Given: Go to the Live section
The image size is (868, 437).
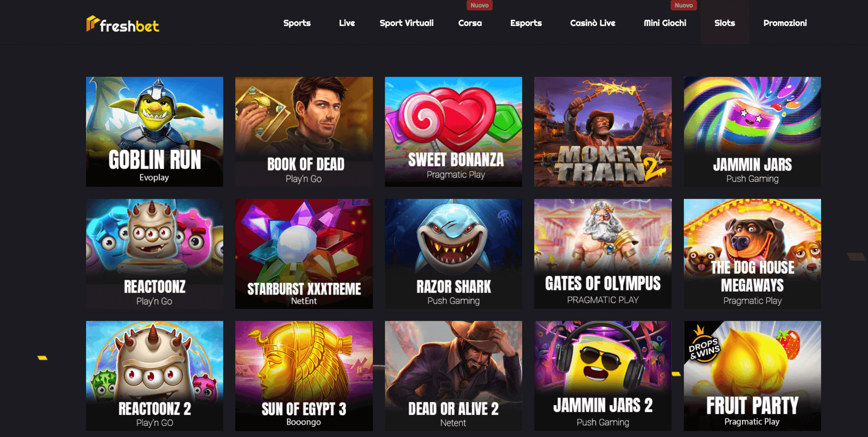Looking at the screenshot, I should pyautogui.click(x=347, y=23).
